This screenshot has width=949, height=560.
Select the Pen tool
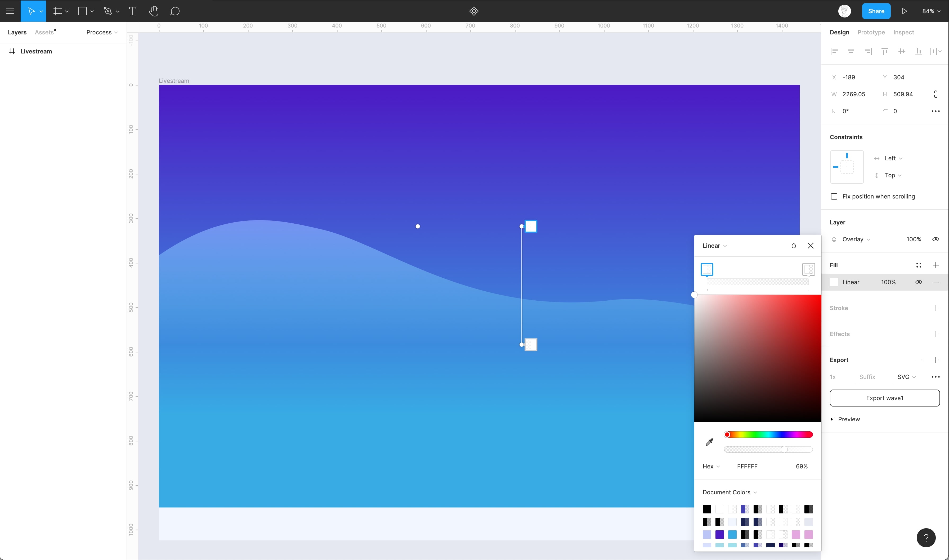pyautogui.click(x=108, y=11)
